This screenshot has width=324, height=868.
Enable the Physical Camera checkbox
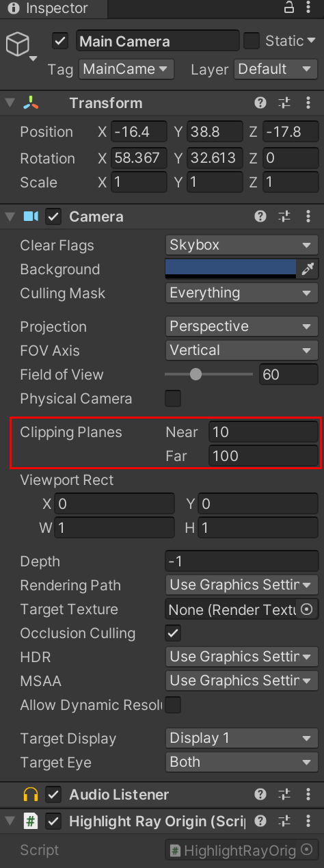174,398
